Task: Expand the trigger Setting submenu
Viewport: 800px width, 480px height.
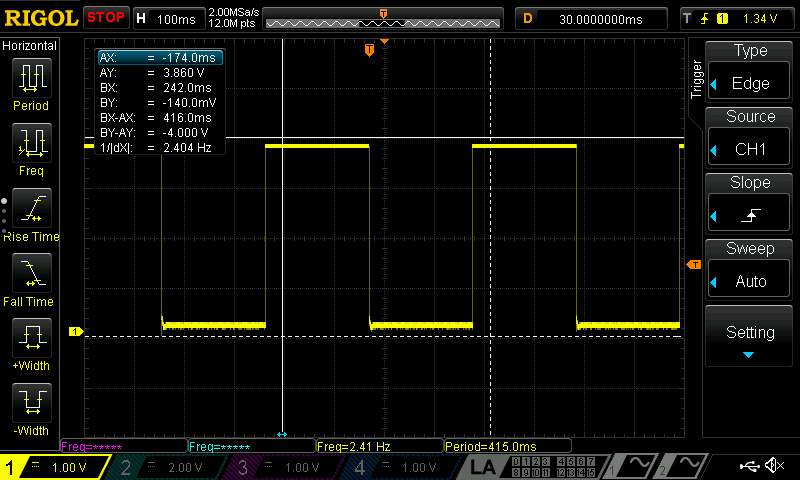Action: (x=751, y=338)
